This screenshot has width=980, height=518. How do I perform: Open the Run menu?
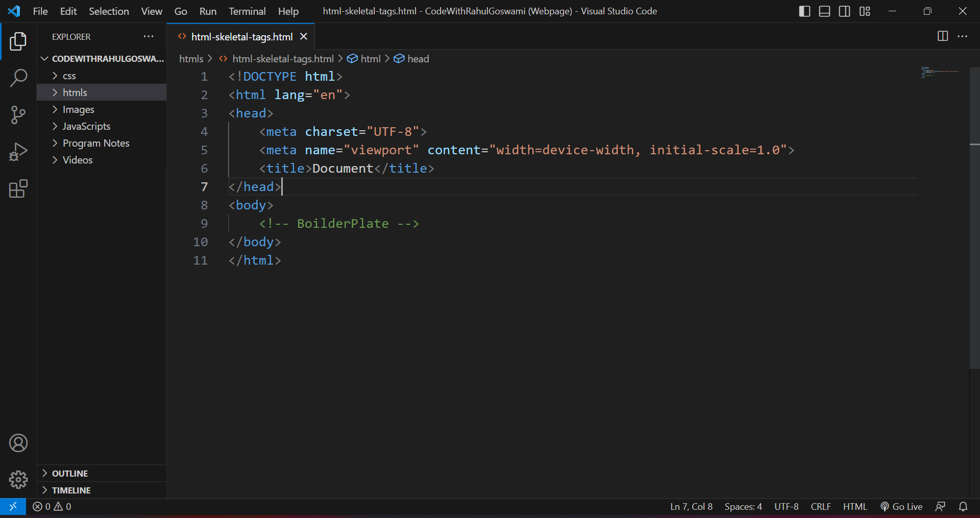[x=208, y=11]
